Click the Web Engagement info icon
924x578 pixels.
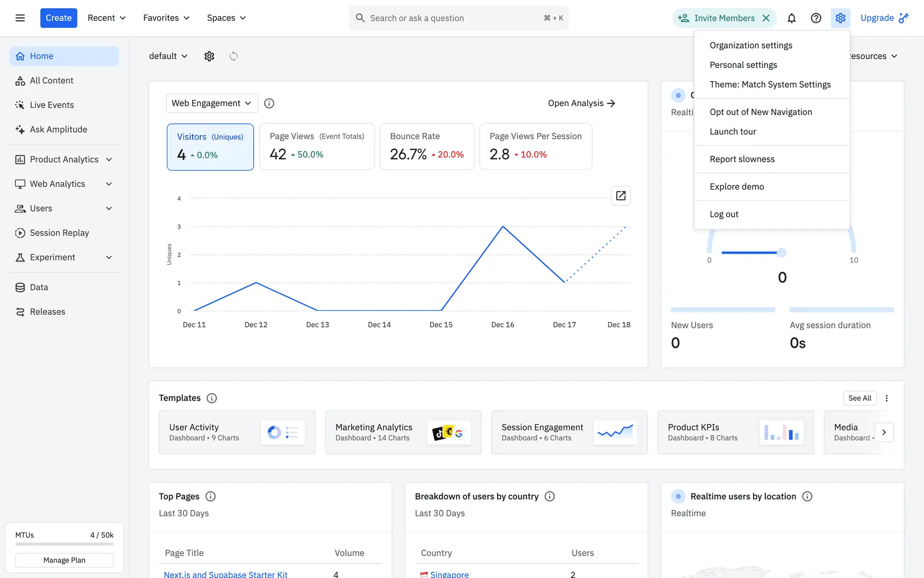point(269,103)
